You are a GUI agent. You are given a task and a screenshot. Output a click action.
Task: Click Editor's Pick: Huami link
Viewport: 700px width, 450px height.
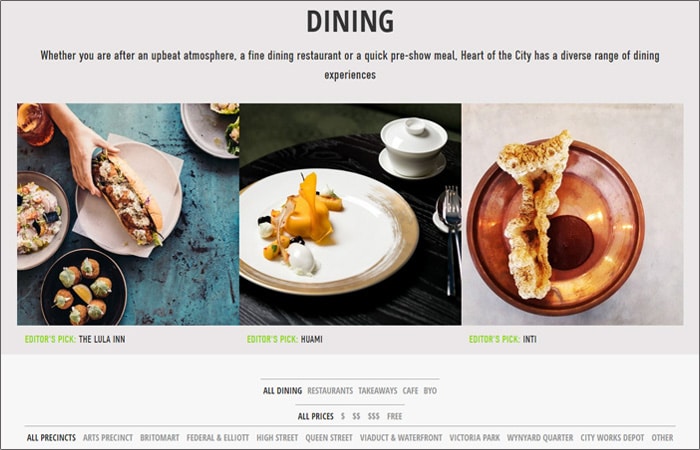click(x=285, y=339)
